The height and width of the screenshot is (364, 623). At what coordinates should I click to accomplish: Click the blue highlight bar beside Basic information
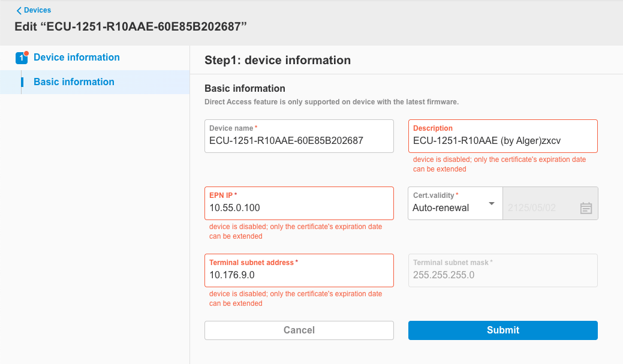tap(22, 82)
